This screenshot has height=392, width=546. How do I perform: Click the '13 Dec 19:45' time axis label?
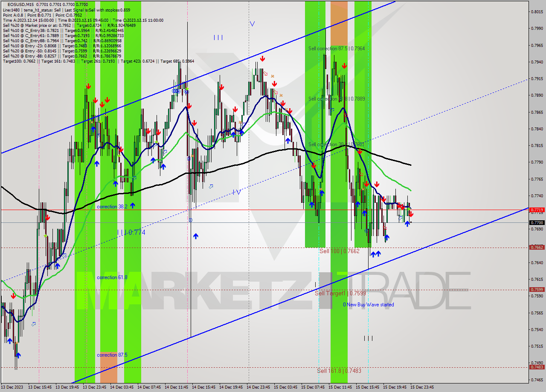coord(67,387)
